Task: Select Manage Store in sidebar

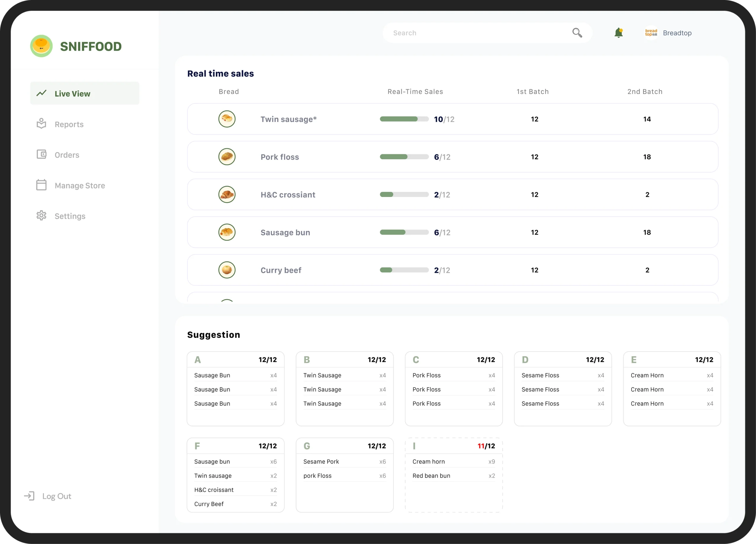Action: click(79, 186)
